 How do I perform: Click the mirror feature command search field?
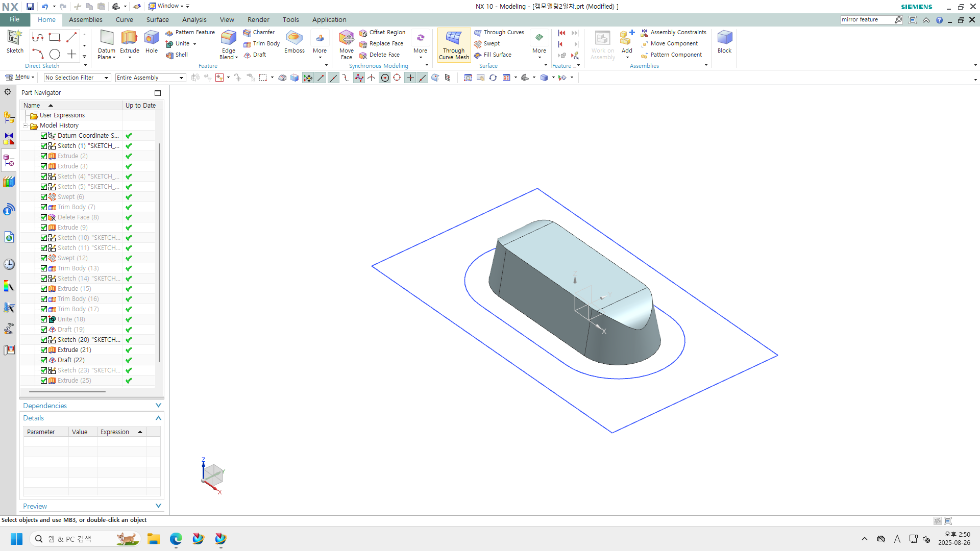[867, 19]
